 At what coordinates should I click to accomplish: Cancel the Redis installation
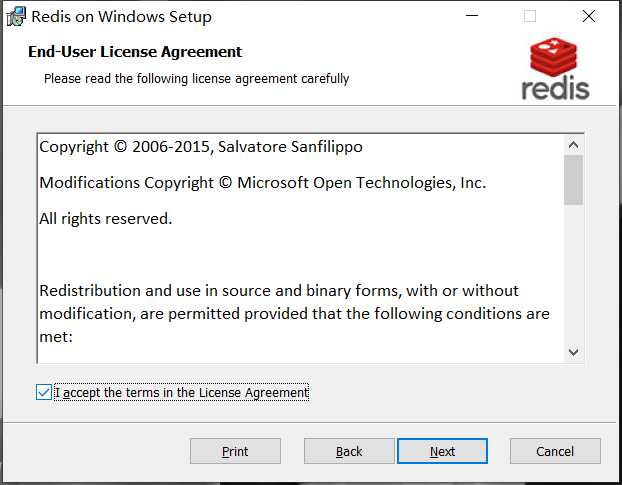[x=555, y=451]
